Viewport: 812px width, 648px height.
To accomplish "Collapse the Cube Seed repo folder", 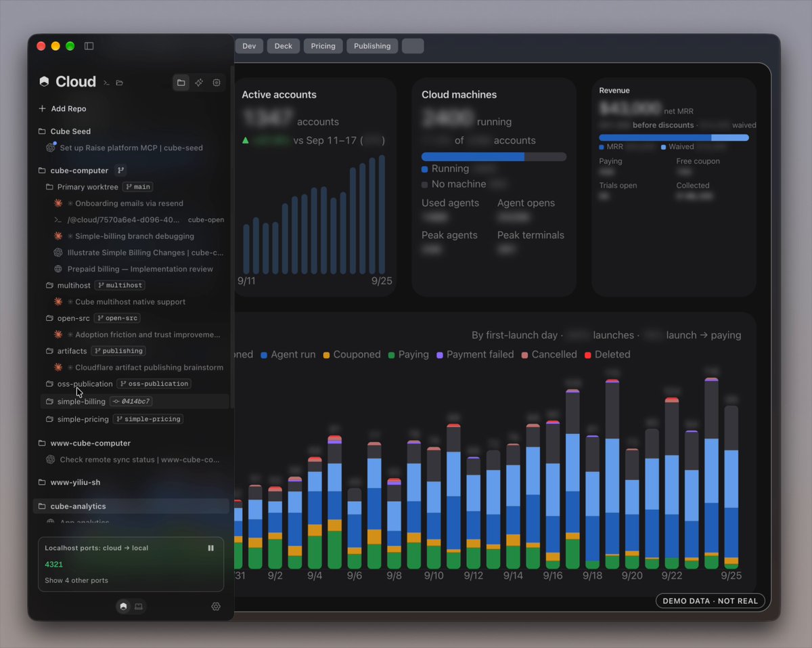I will click(42, 131).
